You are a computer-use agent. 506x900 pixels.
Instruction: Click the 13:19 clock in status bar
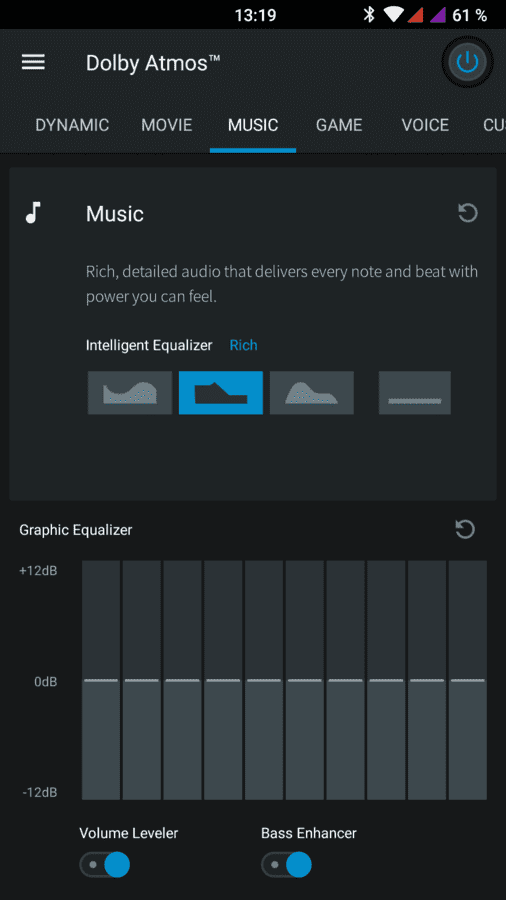[x=256, y=15]
